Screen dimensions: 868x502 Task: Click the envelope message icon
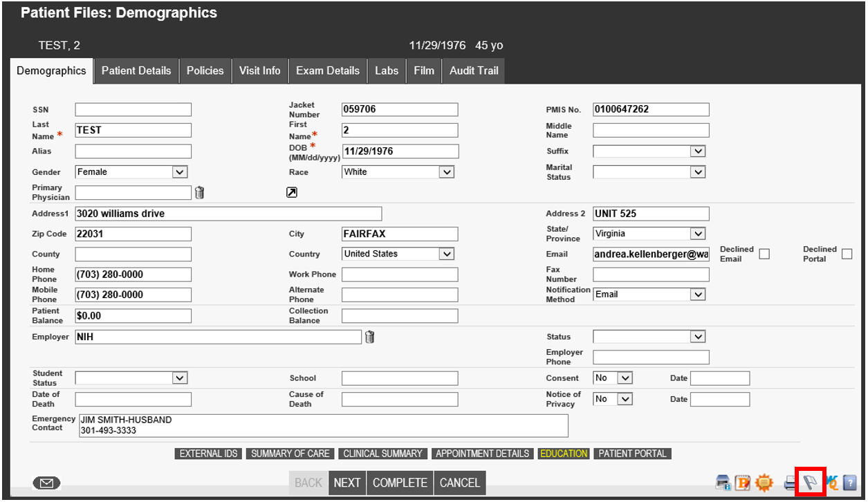46,483
